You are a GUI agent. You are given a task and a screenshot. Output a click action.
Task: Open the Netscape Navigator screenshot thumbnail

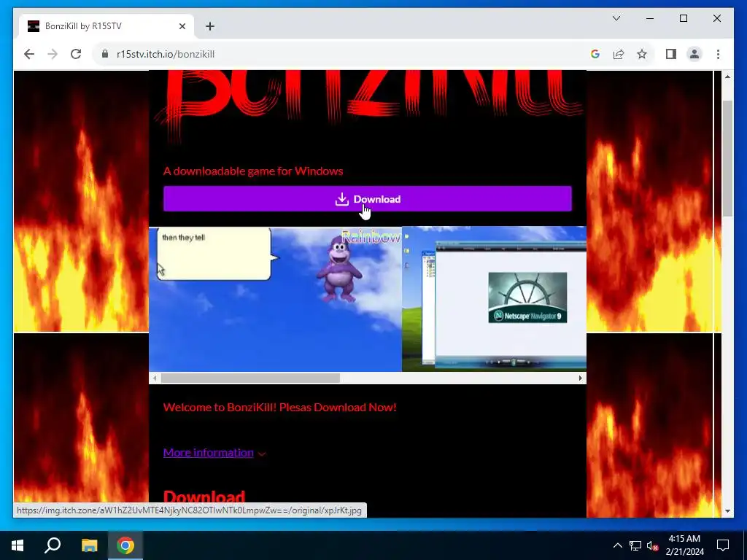(x=495, y=299)
